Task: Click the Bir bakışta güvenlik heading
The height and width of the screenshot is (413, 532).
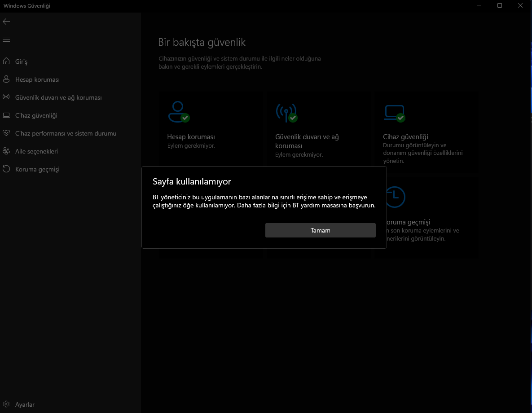Action: (x=202, y=42)
